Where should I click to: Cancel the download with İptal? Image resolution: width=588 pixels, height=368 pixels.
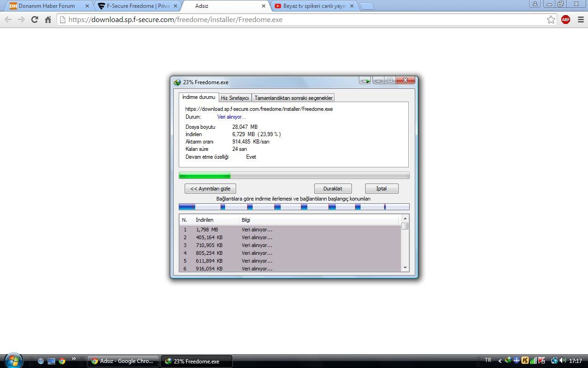click(x=382, y=189)
